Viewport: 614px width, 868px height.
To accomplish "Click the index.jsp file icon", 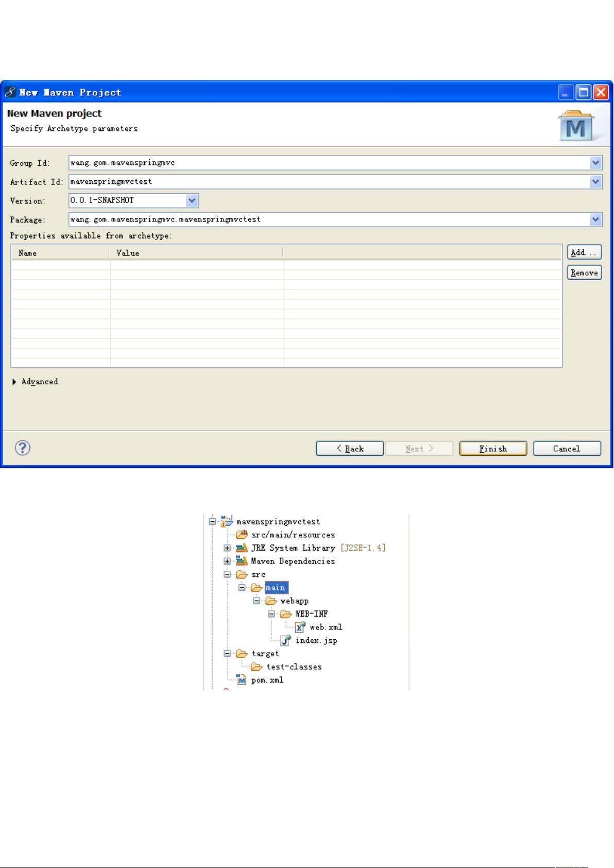I will 286,640.
